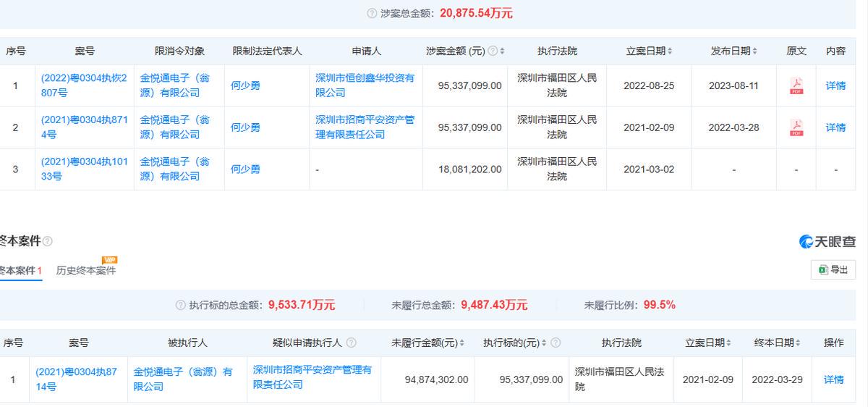Sort by 终本日期 column
The height and width of the screenshot is (407, 868).
click(799, 343)
